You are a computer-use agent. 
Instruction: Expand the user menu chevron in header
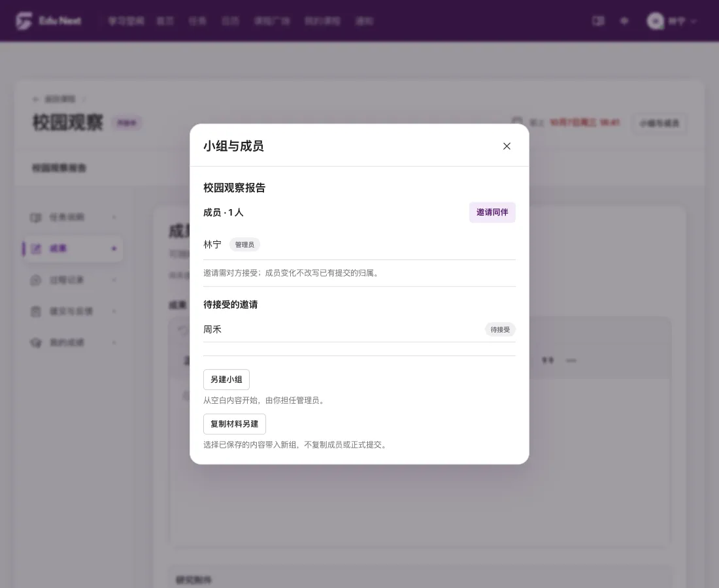click(694, 22)
